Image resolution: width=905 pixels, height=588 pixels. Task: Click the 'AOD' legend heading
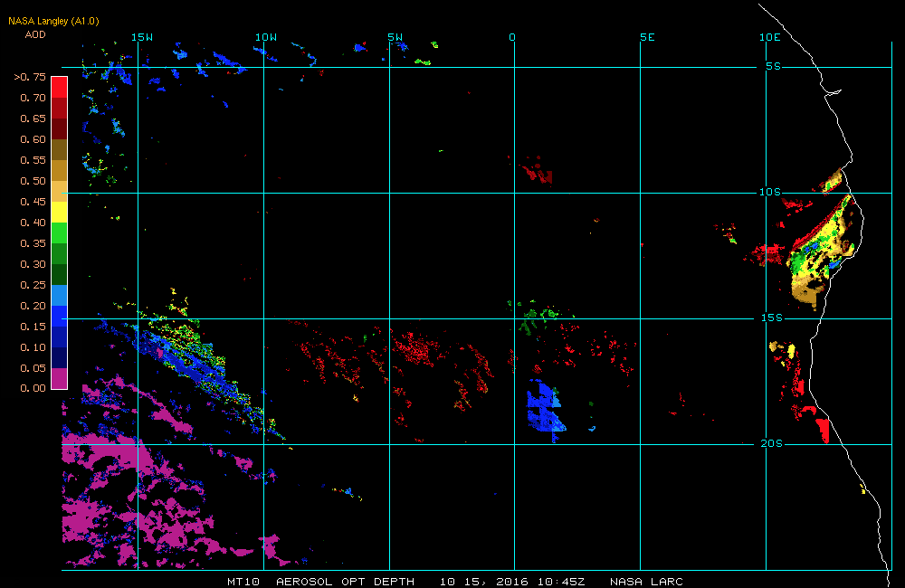[35, 34]
